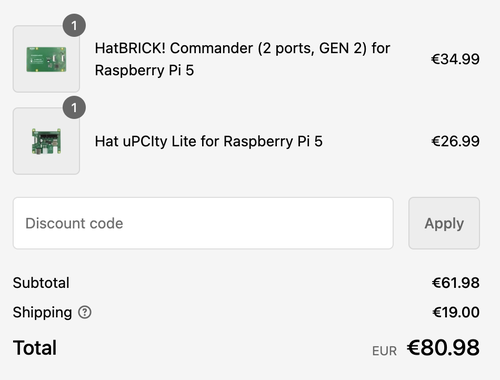This screenshot has height=380, width=500.
Task: Click the Subtotal label
Action: (41, 283)
